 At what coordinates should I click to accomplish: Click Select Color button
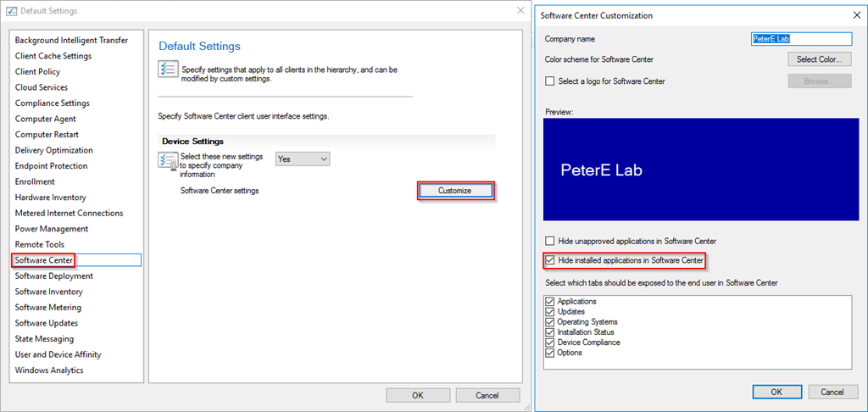[x=819, y=59]
